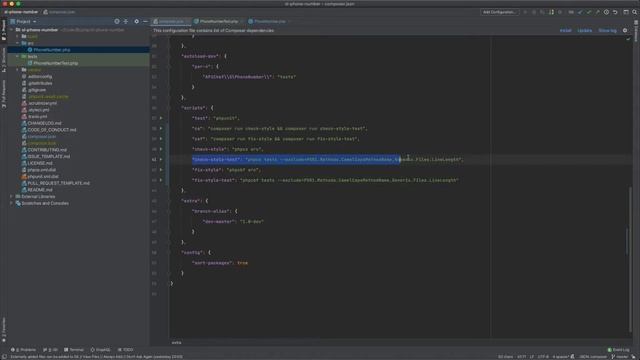Open the Pull Requests tool window
The width and height of the screenshot is (640, 360).
4,94
